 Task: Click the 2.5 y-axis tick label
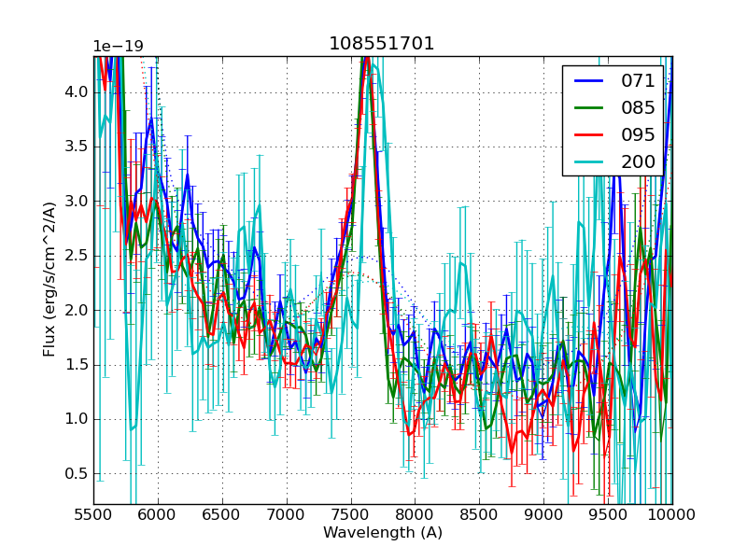pyautogui.click(x=77, y=256)
